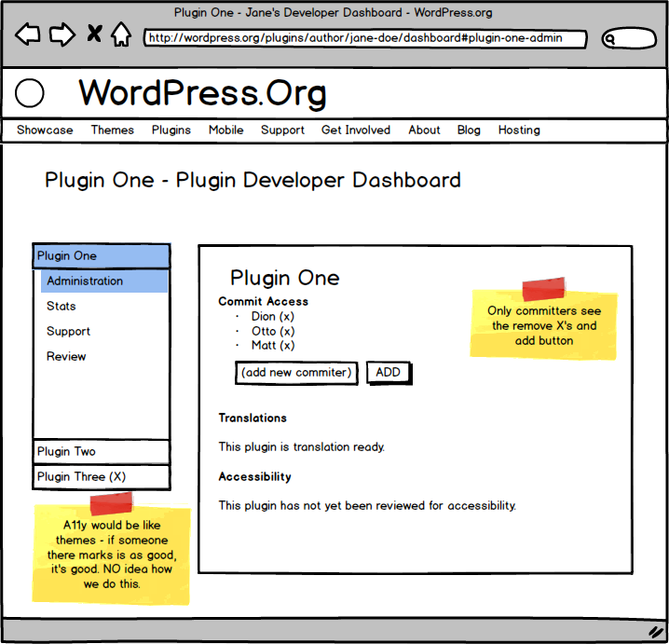Viewport: 669px width, 644px height.
Task: Open the Themes menu item
Action: [112, 130]
